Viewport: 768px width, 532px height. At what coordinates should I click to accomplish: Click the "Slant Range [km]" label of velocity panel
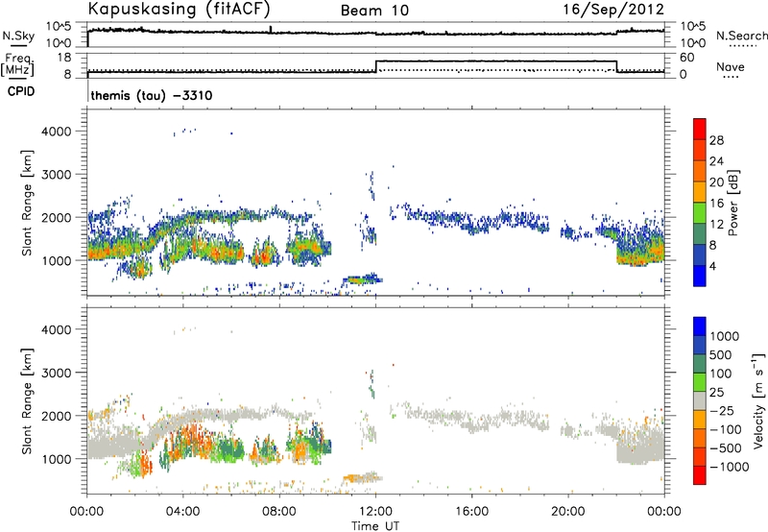point(27,401)
